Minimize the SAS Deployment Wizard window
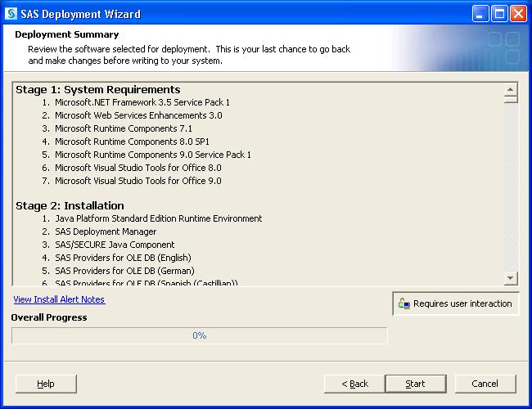Screen dimensions: 532x409 coord(481,14)
